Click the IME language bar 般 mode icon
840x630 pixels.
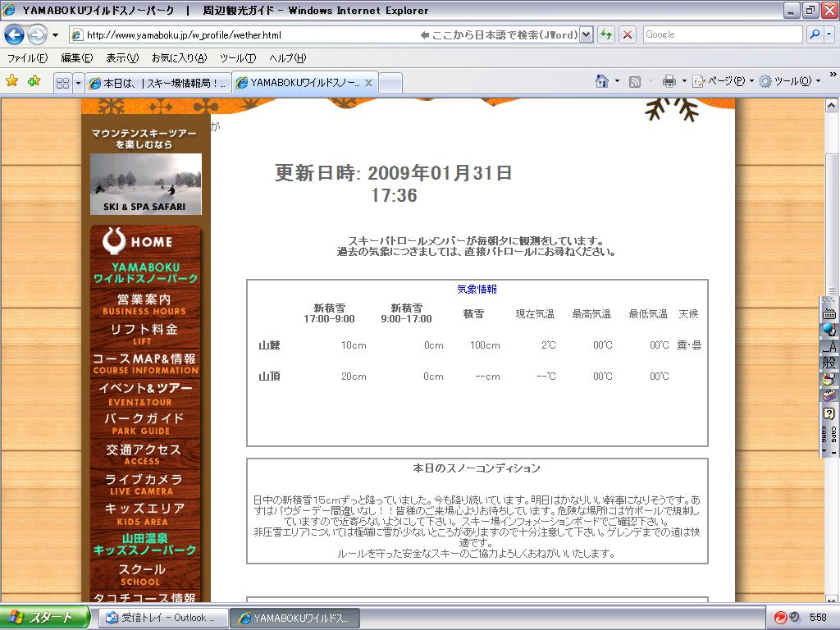[829, 363]
